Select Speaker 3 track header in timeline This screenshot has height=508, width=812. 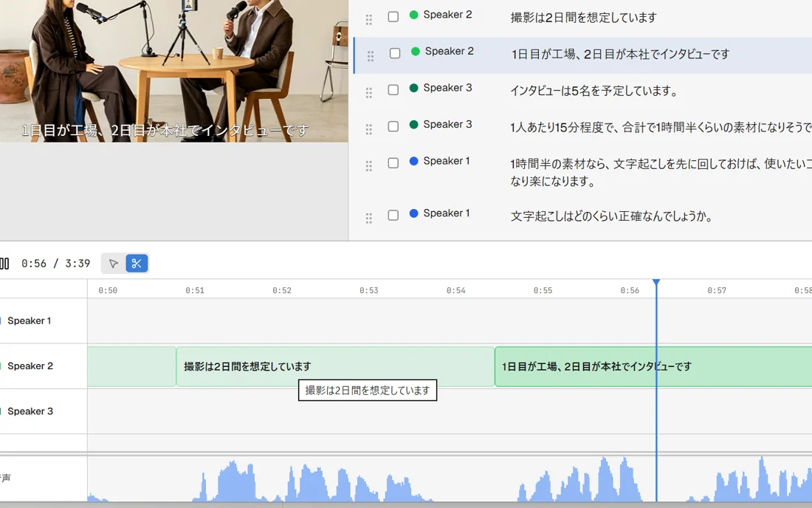44,411
